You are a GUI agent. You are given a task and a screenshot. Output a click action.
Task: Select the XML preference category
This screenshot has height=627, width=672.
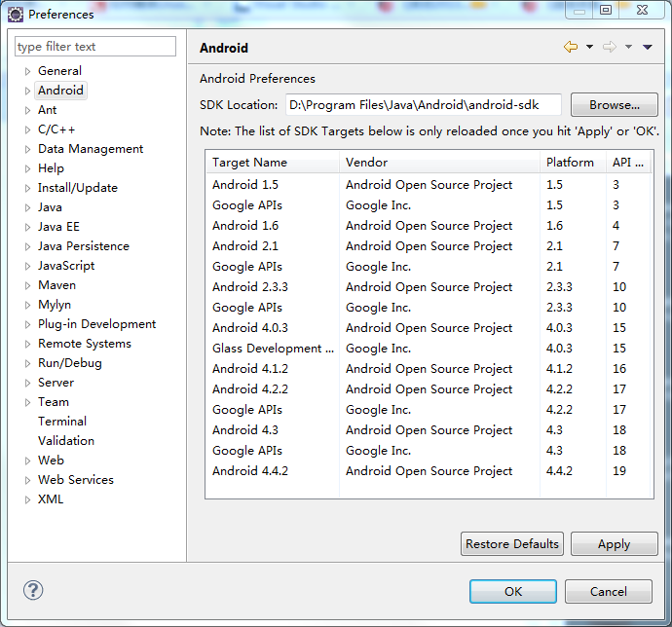coord(50,499)
